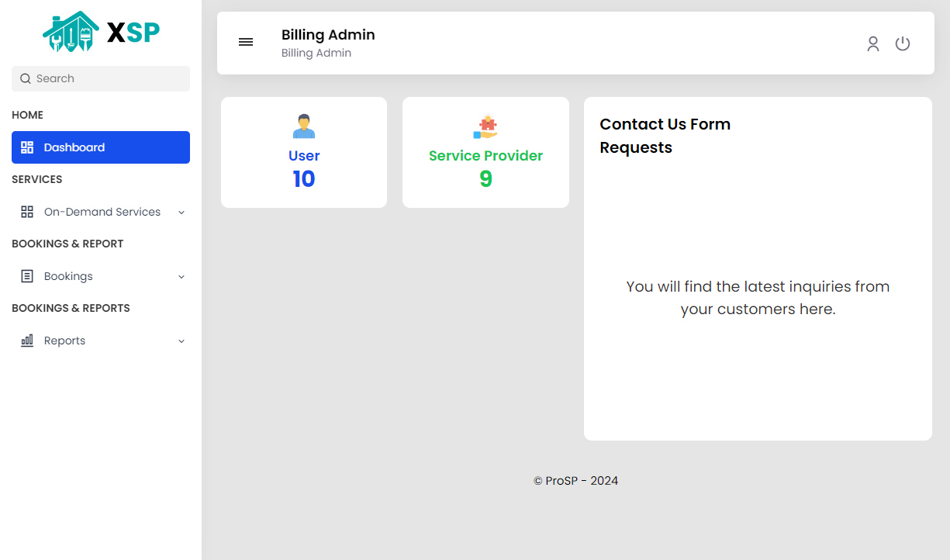The width and height of the screenshot is (950, 560).
Task: Click the On-Demand Services grid icon
Action: 27,212
